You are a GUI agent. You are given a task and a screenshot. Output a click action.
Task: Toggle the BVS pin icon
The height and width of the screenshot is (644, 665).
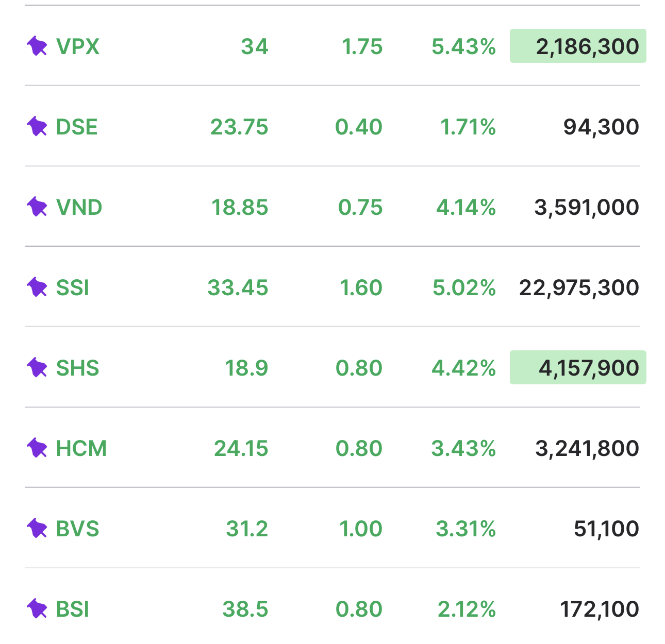(x=37, y=529)
